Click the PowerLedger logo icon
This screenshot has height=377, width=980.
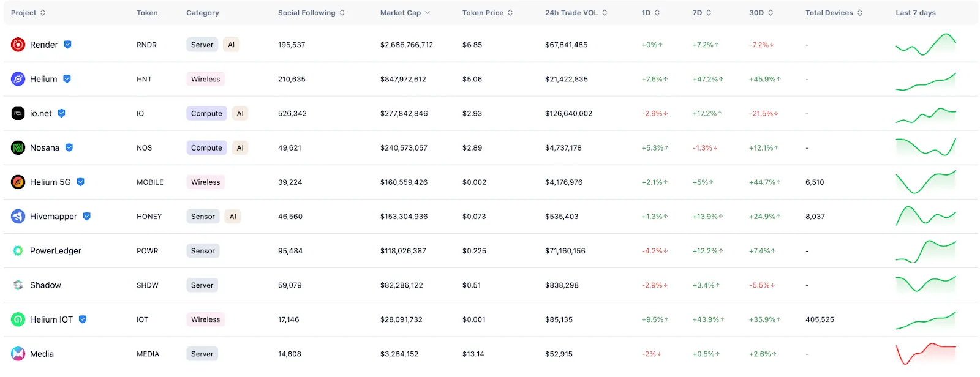point(18,250)
